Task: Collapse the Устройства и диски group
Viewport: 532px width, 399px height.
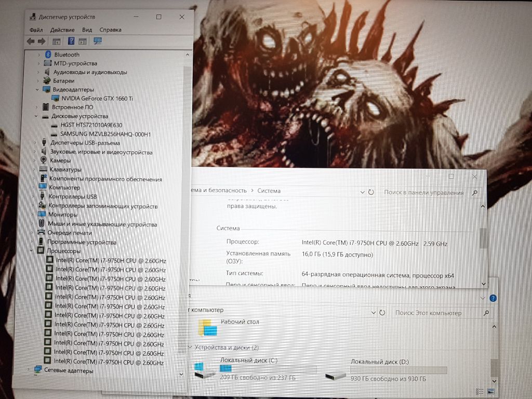Action: click(x=189, y=347)
